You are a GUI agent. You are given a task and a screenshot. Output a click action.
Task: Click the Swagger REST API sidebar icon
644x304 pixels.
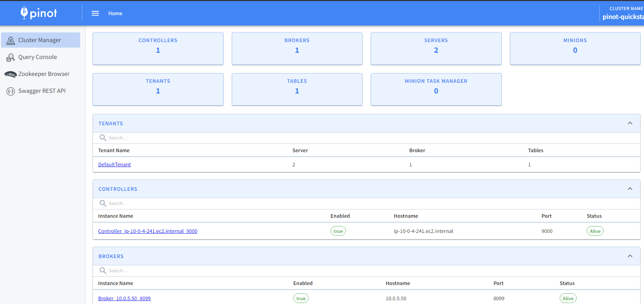[x=11, y=91]
